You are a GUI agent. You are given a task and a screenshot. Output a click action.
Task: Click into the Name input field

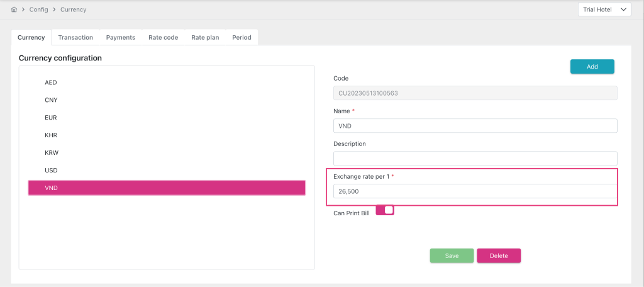(475, 126)
